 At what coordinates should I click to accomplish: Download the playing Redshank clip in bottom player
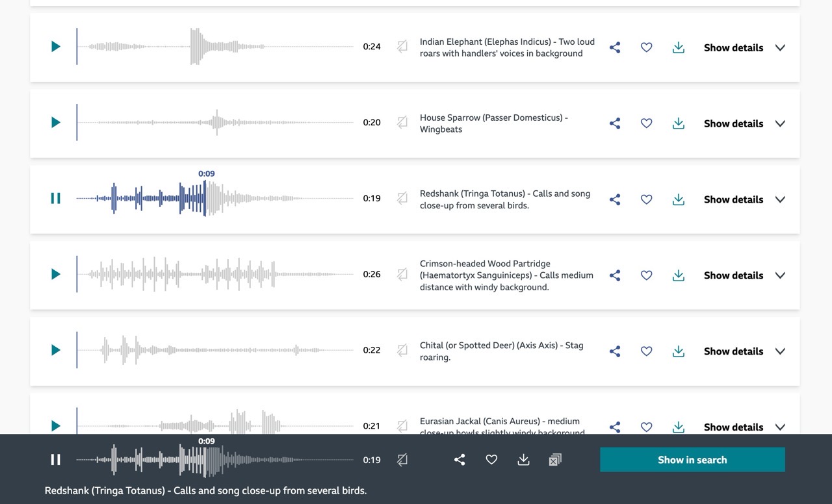point(523,459)
